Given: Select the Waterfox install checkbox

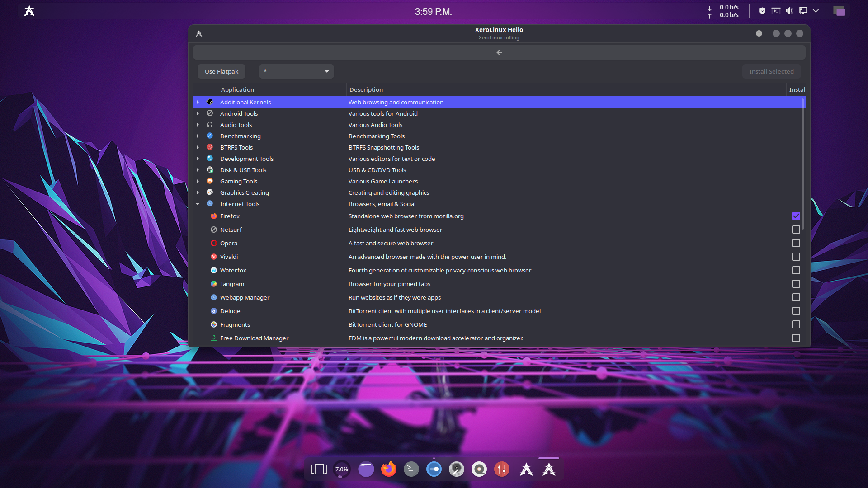Looking at the screenshot, I should coord(796,270).
